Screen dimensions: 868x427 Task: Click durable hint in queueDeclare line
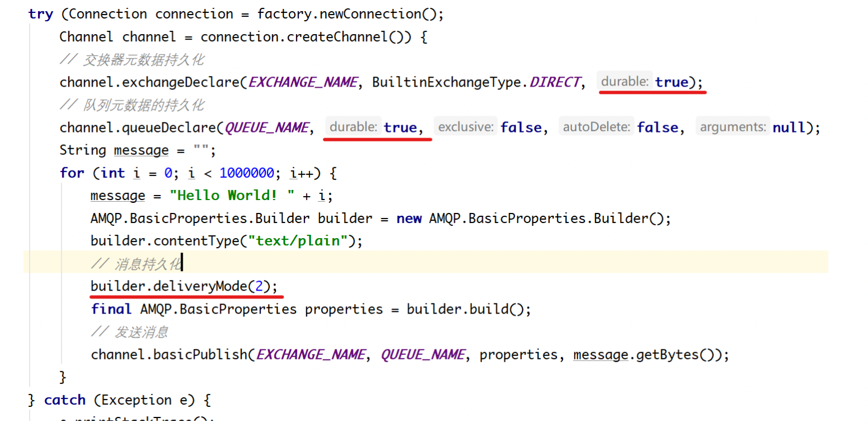point(353,127)
